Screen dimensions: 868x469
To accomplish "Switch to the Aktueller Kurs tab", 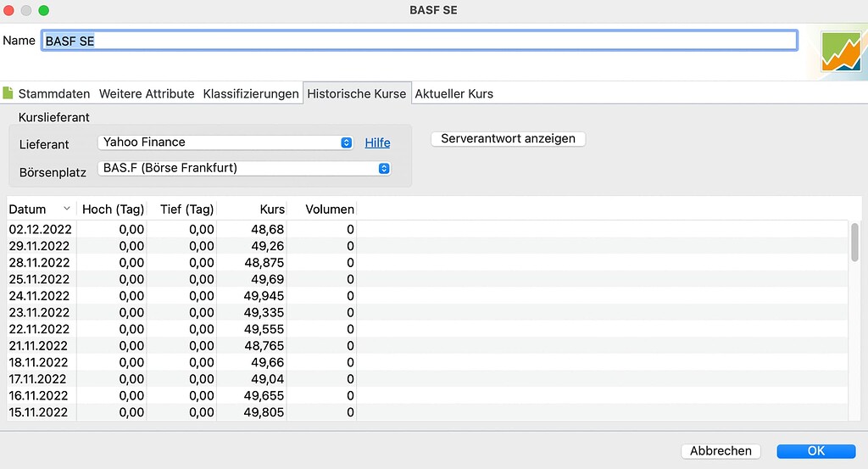I will 454,93.
